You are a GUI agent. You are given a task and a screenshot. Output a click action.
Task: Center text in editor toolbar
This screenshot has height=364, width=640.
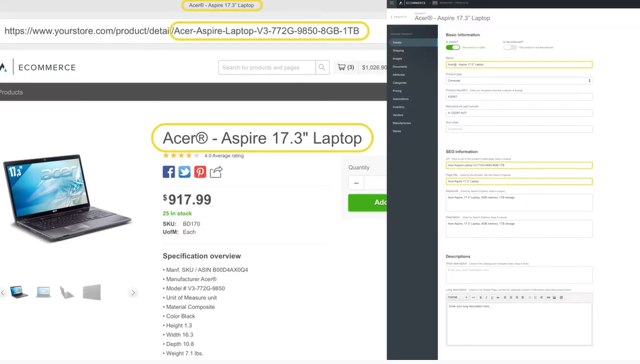(511, 298)
